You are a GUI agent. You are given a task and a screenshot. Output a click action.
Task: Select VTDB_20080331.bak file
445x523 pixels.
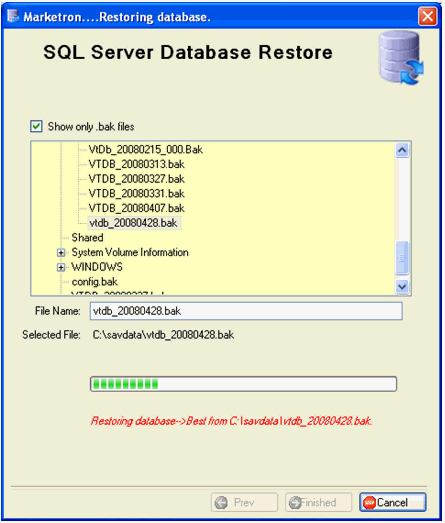click(x=136, y=193)
